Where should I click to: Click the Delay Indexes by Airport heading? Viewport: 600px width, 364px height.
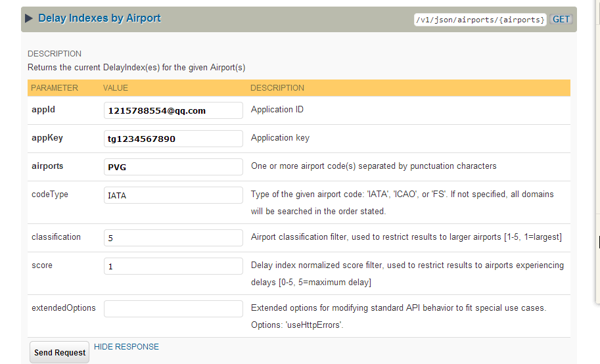point(99,18)
